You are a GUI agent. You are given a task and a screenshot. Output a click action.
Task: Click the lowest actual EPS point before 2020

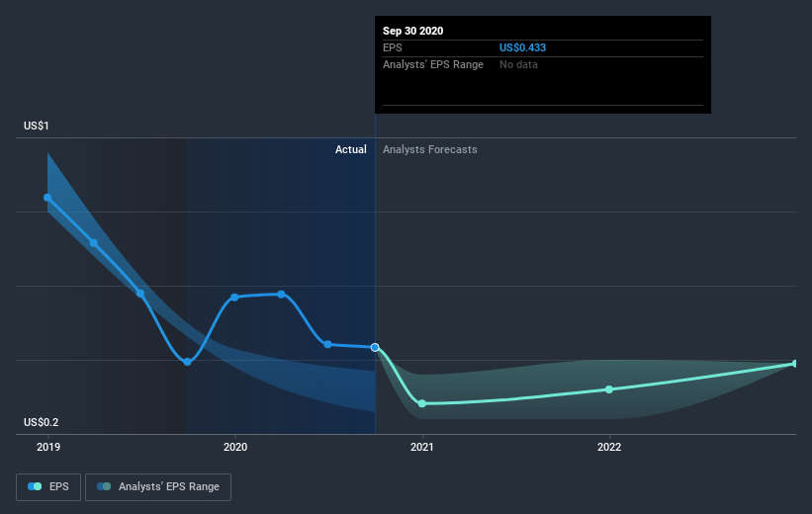coord(188,362)
